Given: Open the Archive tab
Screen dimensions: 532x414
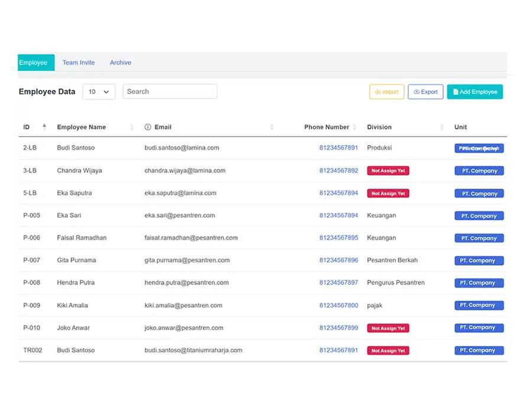Looking at the screenshot, I should pyautogui.click(x=121, y=63).
